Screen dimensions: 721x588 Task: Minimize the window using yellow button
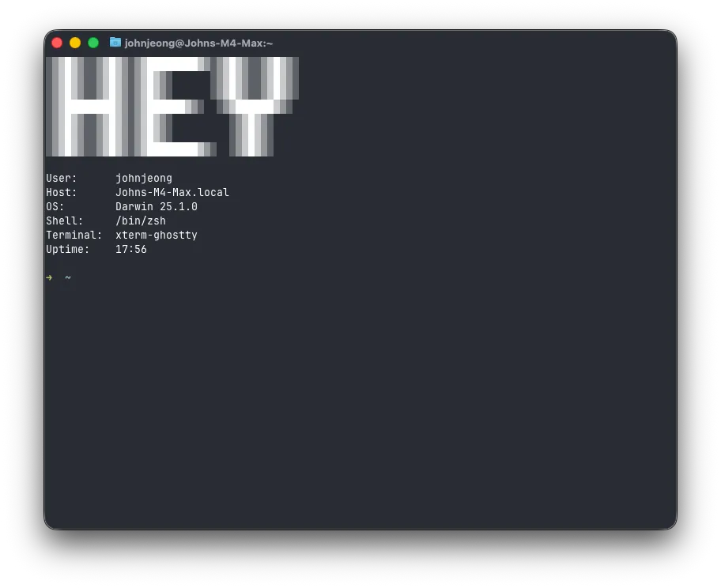coord(75,43)
